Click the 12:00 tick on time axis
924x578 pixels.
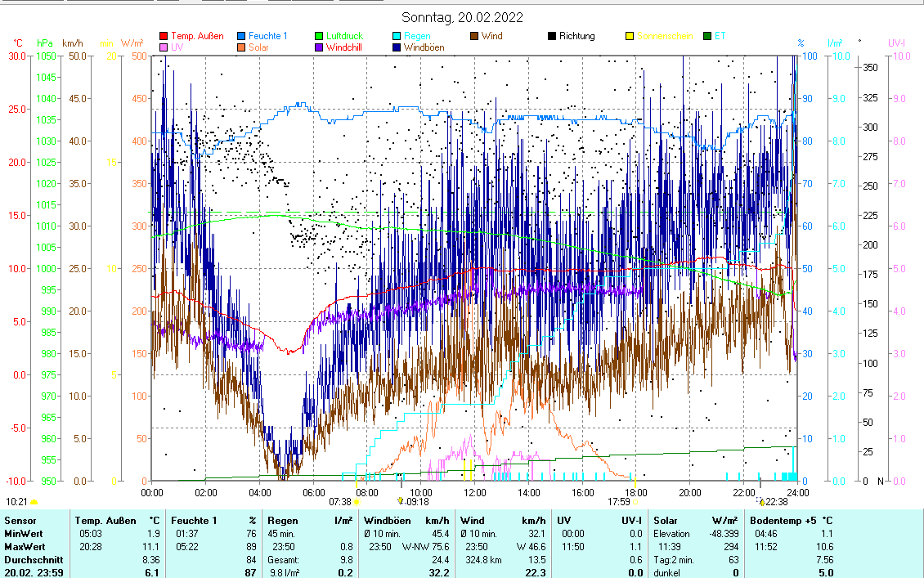tap(474, 492)
